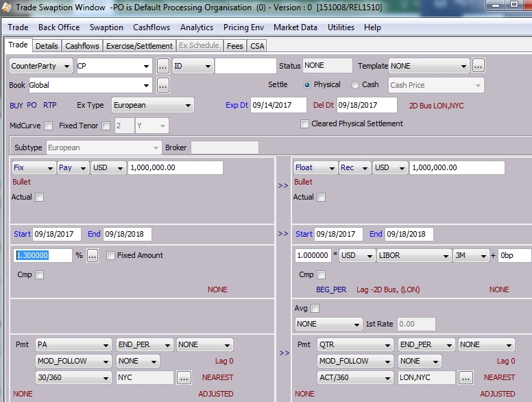This screenshot has width=532, height=402.
Task: Toggle the Cmp checkbox on the Float leg
Action: (x=321, y=274)
